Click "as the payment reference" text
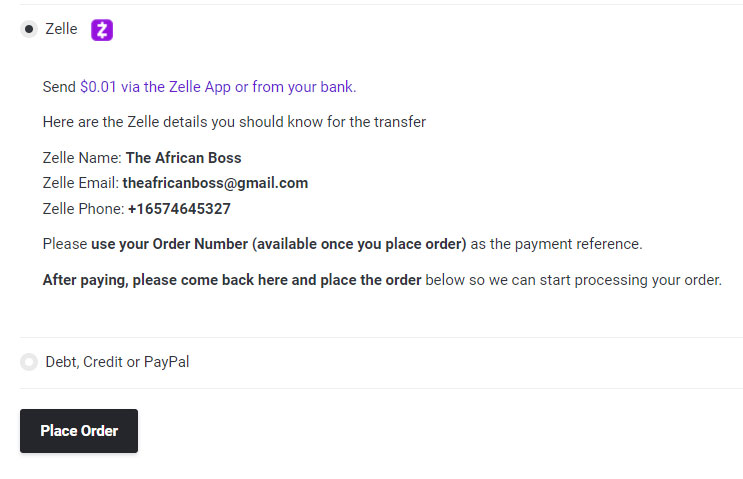743x479 pixels. (556, 244)
